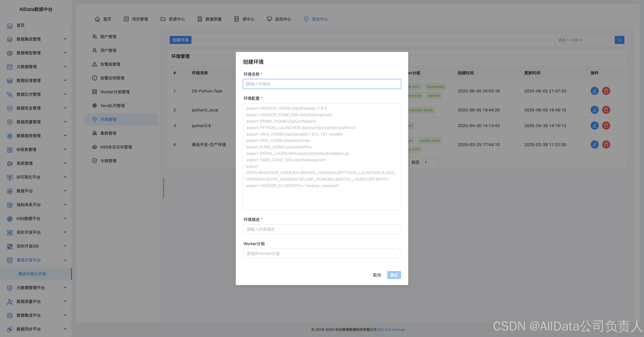This screenshot has height=337, width=644.
Task: Click the K8S命名空间管理 icon
Action: pyautogui.click(x=94, y=147)
